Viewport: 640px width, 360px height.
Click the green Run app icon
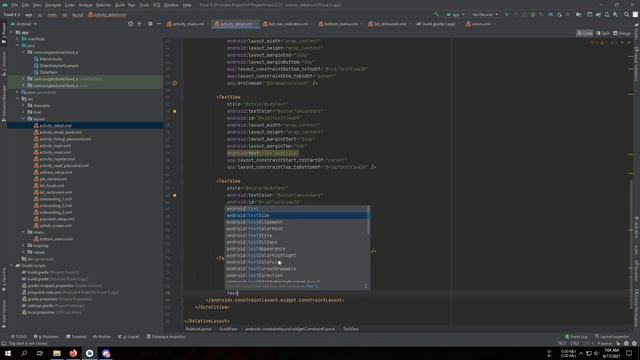(507, 15)
